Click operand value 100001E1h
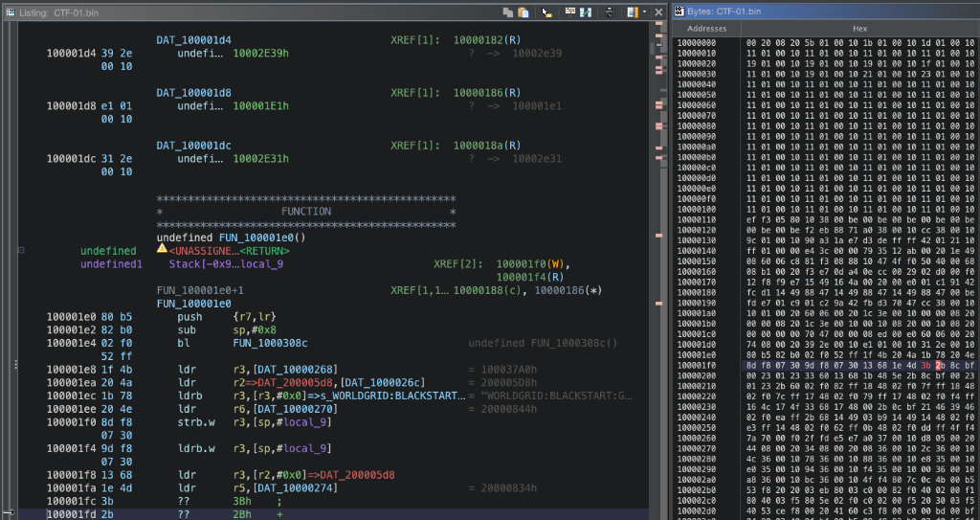980x520 pixels. click(260, 105)
